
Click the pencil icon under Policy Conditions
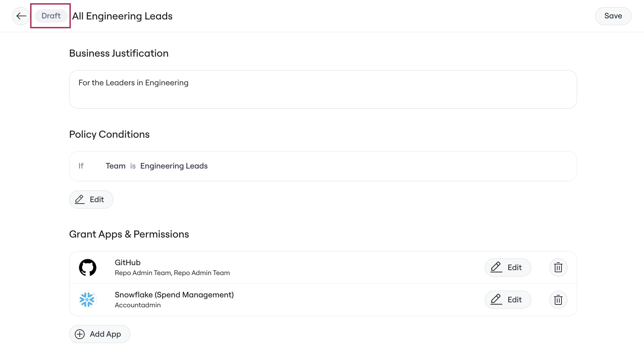pyautogui.click(x=80, y=199)
